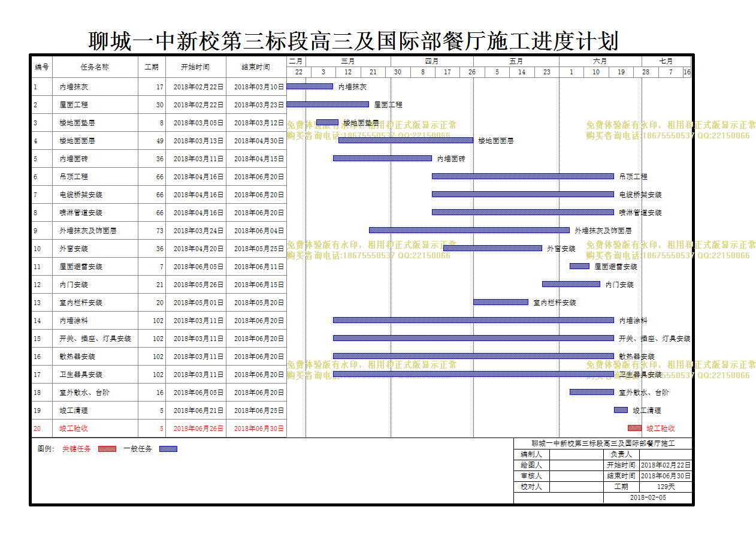Click the 一般任务 legend label
Screen dimensions: 756x534
(138, 449)
